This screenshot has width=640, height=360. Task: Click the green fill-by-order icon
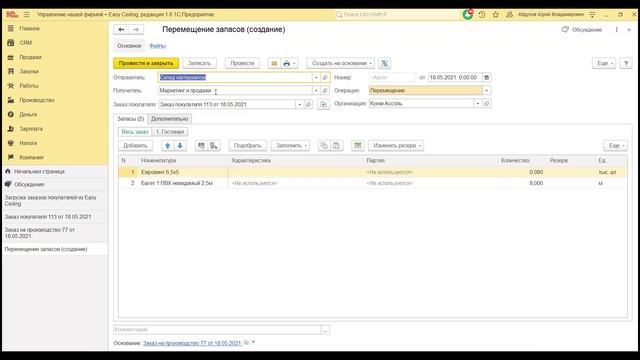coord(323,104)
